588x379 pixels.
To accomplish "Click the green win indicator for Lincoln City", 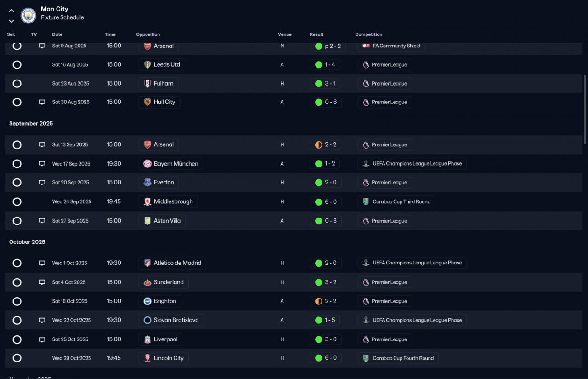I will [x=318, y=358].
